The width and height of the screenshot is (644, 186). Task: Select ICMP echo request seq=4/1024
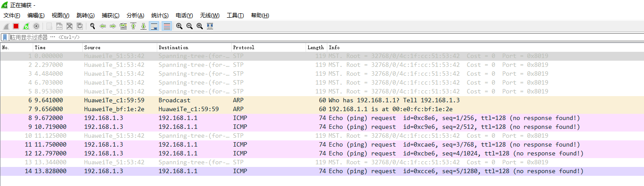pos(322,153)
